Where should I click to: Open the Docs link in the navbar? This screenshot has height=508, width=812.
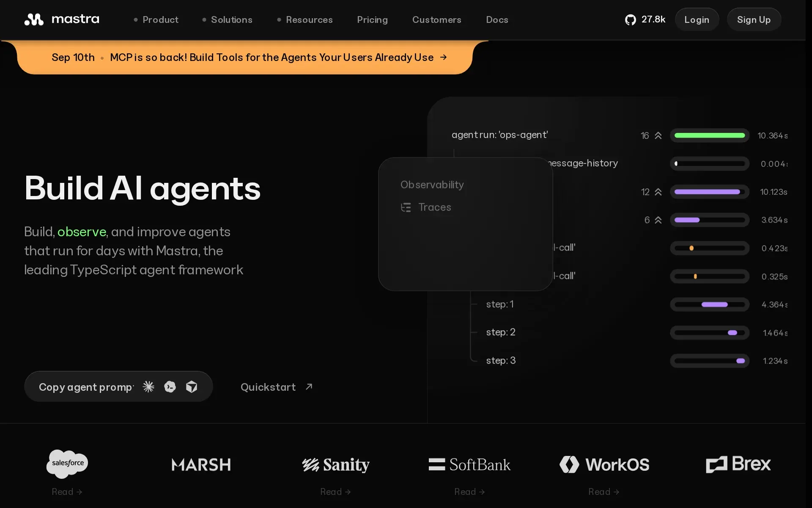point(497,19)
